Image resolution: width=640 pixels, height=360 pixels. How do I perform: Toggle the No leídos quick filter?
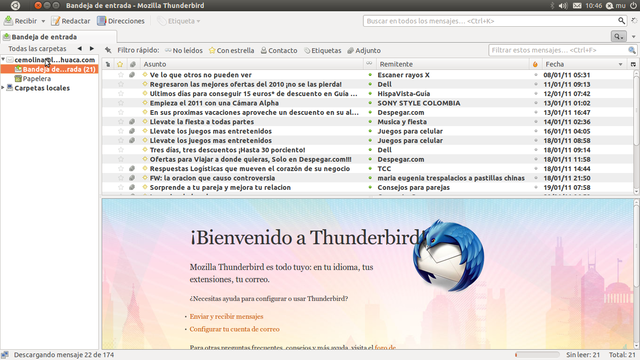pyautogui.click(x=184, y=51)
